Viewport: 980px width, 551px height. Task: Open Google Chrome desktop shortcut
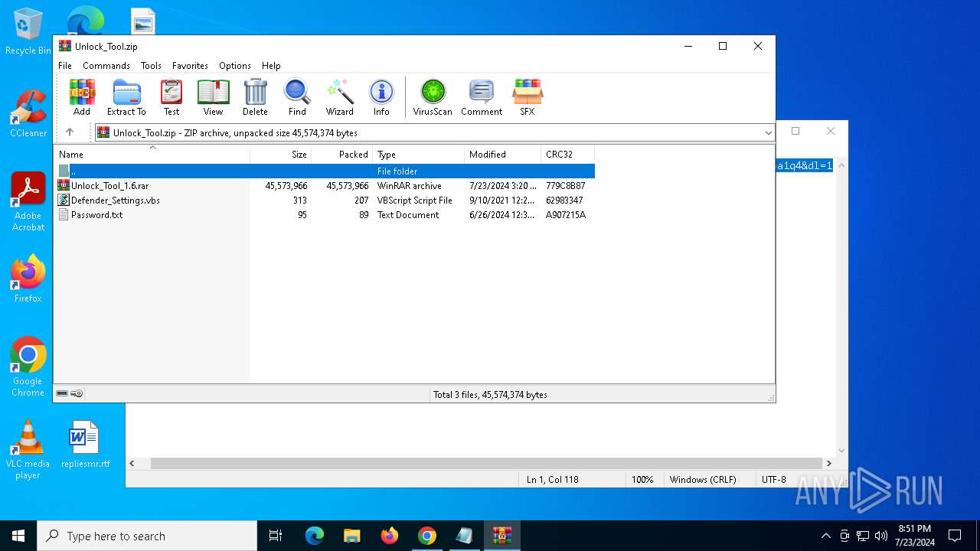point(28,367)
